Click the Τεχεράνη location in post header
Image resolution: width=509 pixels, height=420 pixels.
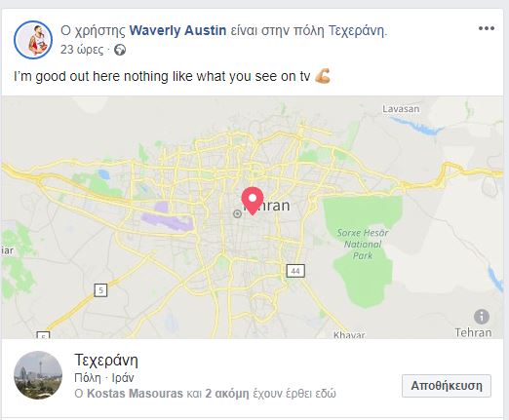[x=357, y=30]
